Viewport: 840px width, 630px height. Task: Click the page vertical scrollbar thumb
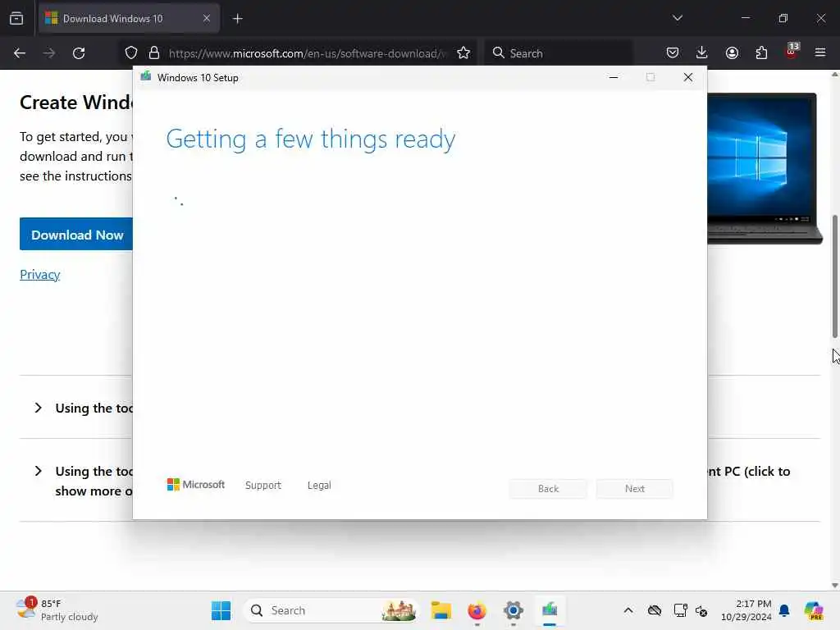[x=834, y=276]
